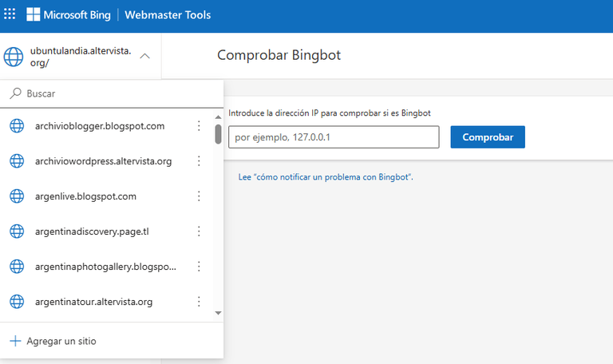Open the app launcher grid icon

[10, 14]
